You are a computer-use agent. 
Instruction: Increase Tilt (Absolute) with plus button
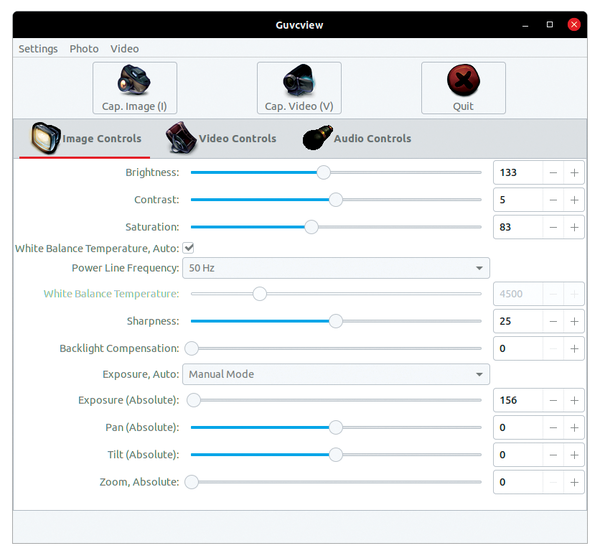pos(574,455)
